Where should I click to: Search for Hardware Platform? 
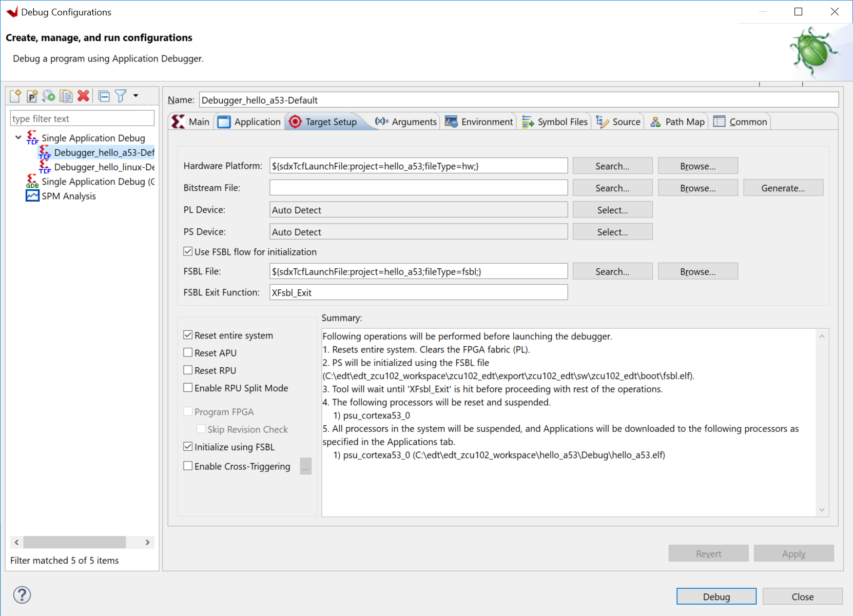click(x=612, y=166)
